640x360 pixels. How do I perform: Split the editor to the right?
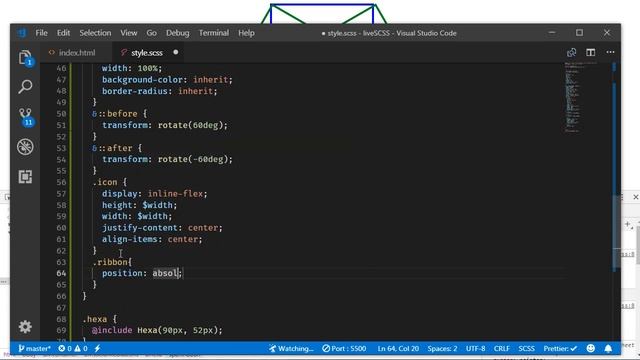pyautogui.click(x=591, y=52)
